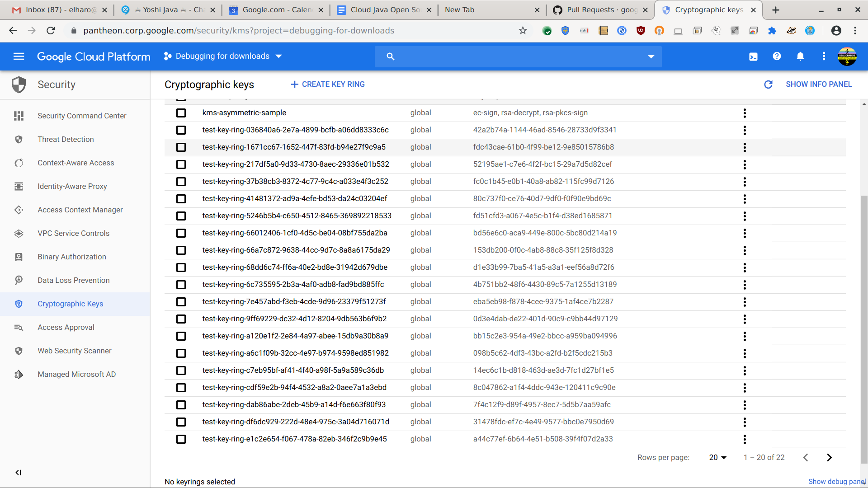Open the notifications bell

pos(800,56)
